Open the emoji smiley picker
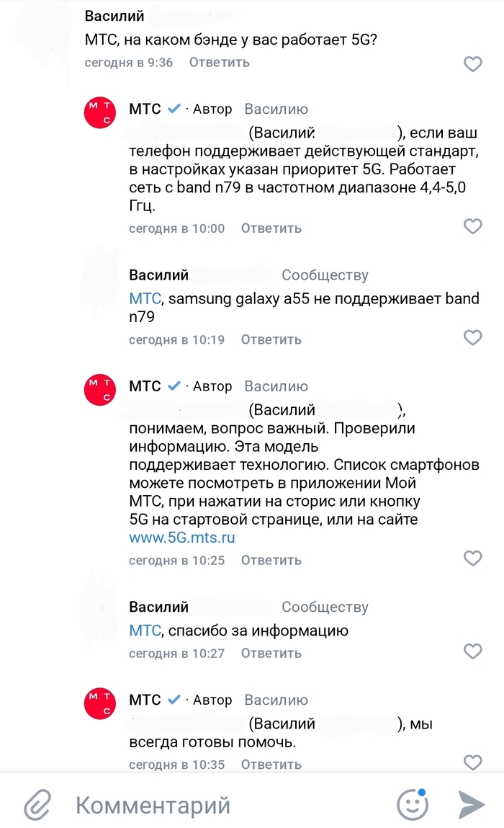Viewport: 504px width, 828px height. pyautogui.click(x=412, y=804)
